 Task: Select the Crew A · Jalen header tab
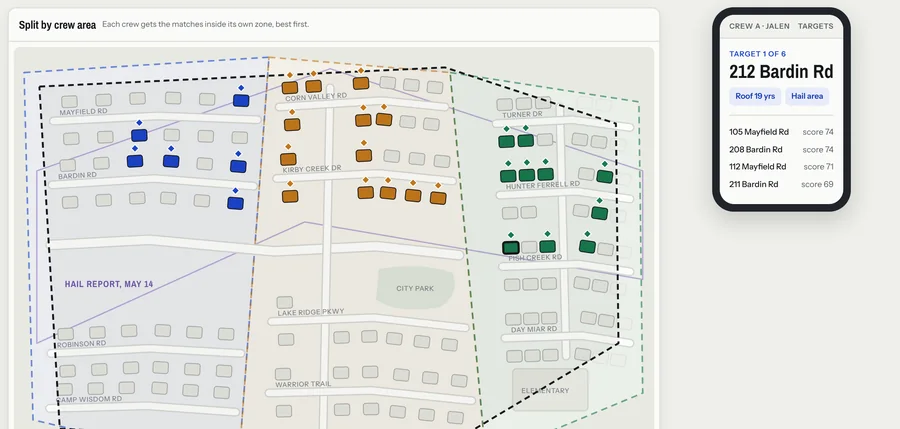pos(759,26)
